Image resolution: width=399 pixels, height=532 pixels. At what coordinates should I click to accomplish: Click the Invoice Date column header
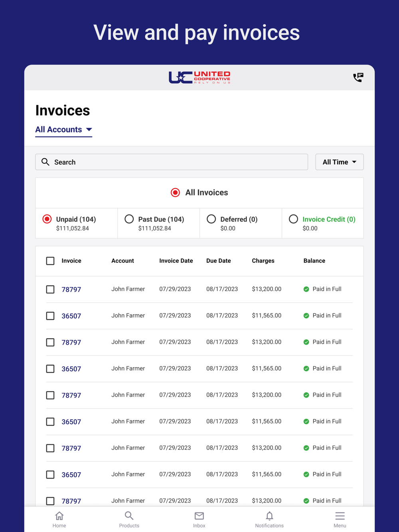(176, 261)
